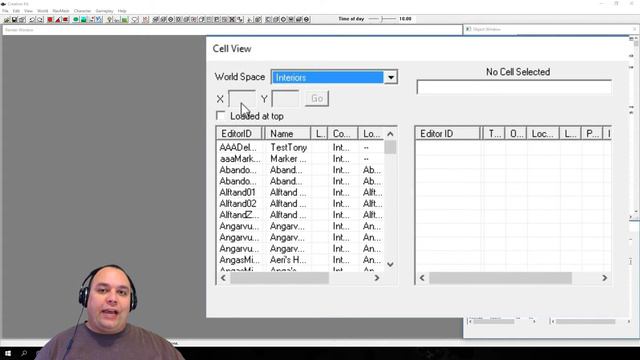Click the redo arrow toolbar icon
The image size is (640, 360).
click(x=40, y=19)
